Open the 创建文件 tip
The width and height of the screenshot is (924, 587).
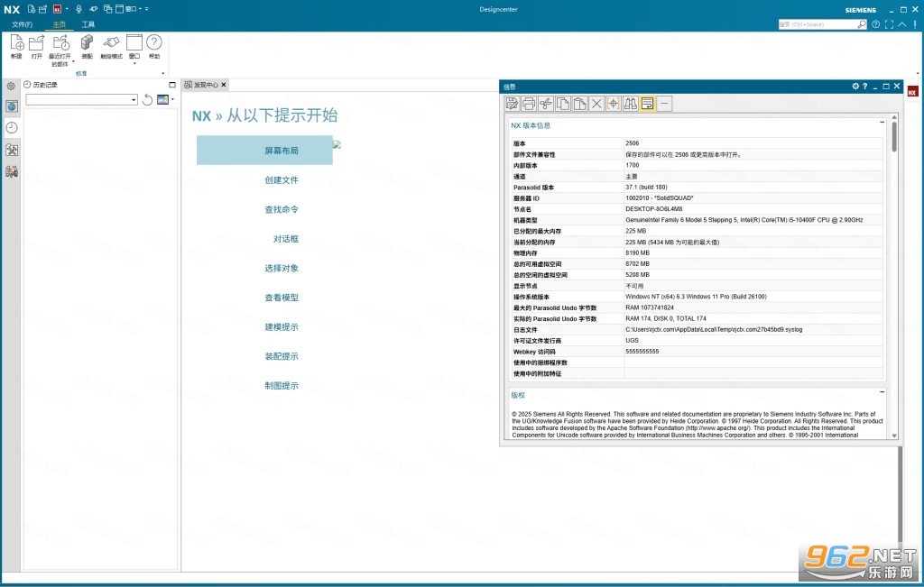[282, 180]
